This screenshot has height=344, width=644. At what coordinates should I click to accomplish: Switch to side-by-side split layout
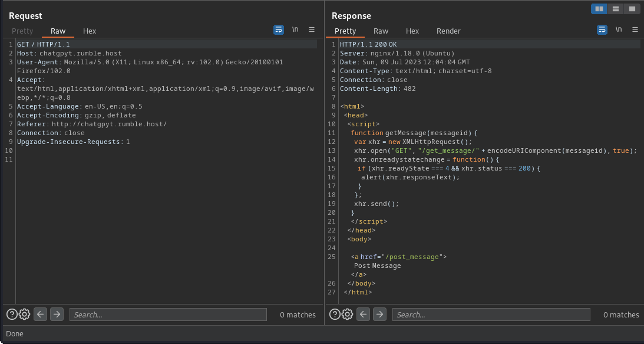599,9
